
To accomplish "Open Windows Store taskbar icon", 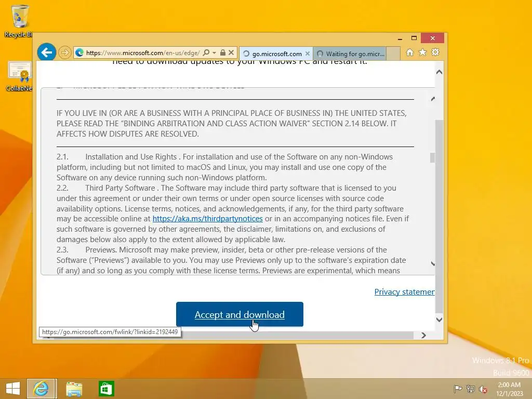I will 106,389.
